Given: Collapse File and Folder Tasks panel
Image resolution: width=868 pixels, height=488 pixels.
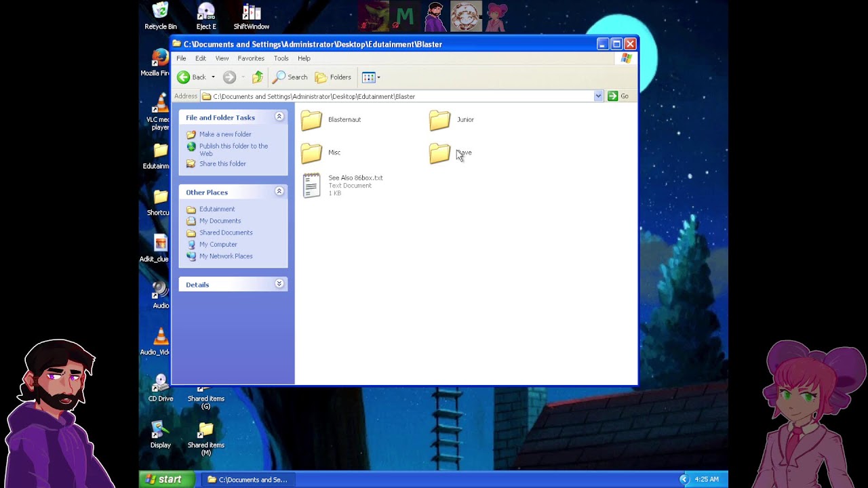Looking at the screenshot, I should [x=279, y=117].
